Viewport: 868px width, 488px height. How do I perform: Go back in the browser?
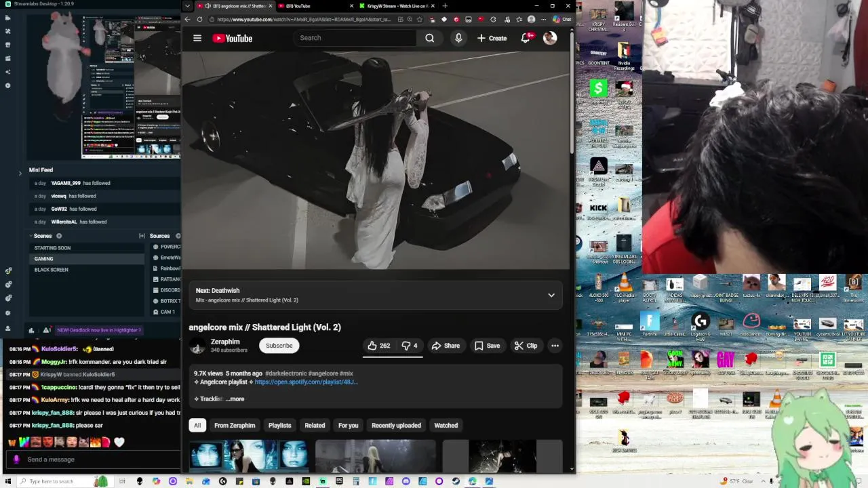click(187, 19)
